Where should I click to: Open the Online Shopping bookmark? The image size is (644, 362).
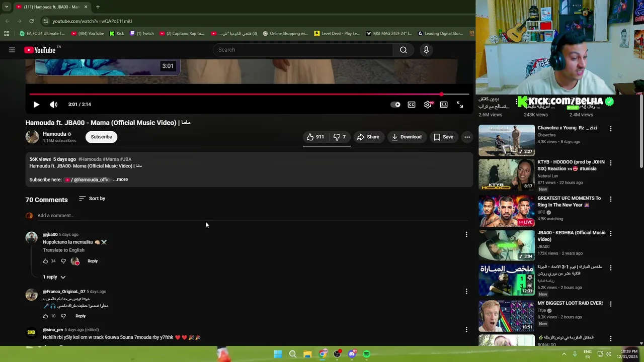pos(285,34)
